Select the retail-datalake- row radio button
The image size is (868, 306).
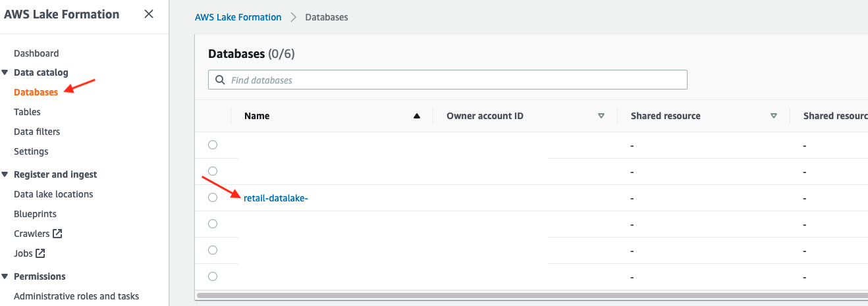pos(213,197)
